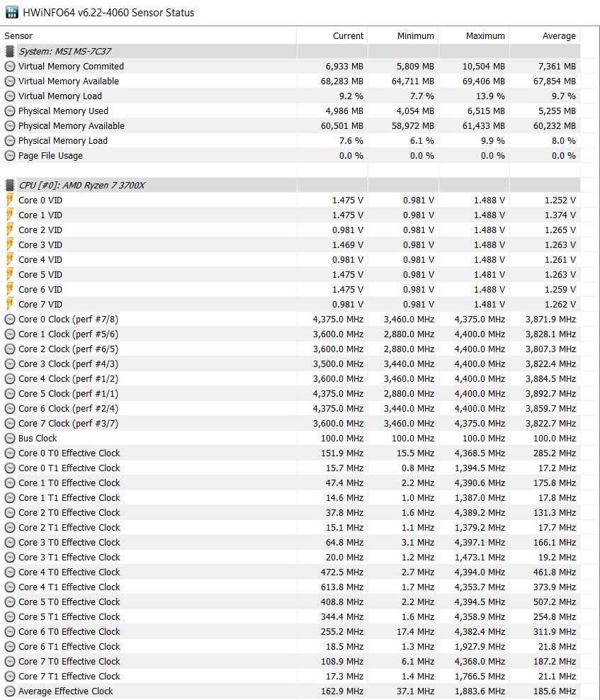The width and height of the screenshot is (600, 700).
Task: Click the lightning bolt icon for Core 3 VID
Action: click(x=10, y=244)
